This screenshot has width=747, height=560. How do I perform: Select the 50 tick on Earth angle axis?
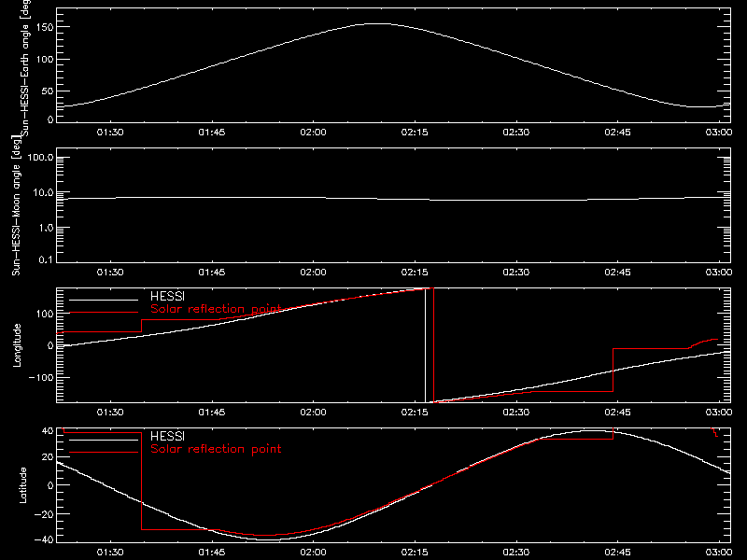tap(48, 91)
